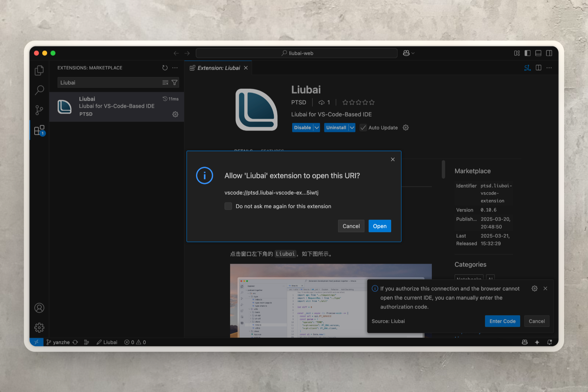The width and height of the screenshot is (588, 392).
Task: Clear extensions search results icon
Action: pyautogui.click(x=165, y=82)
